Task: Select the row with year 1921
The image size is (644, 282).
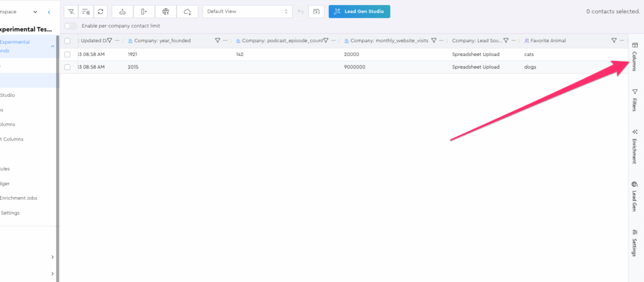Action: pos(67,55)
